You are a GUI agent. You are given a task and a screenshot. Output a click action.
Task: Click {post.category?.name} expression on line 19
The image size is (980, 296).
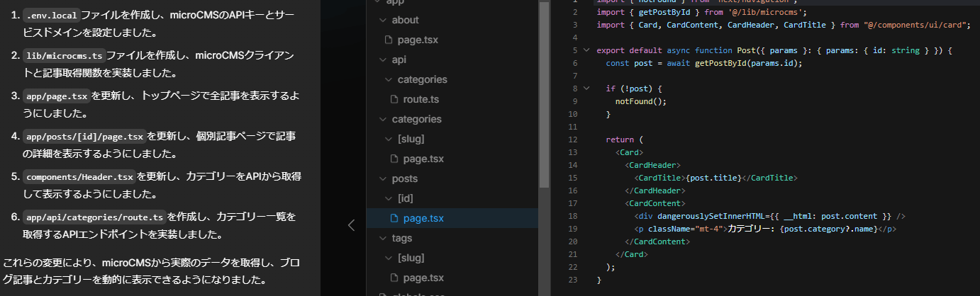tap(829, 229)
